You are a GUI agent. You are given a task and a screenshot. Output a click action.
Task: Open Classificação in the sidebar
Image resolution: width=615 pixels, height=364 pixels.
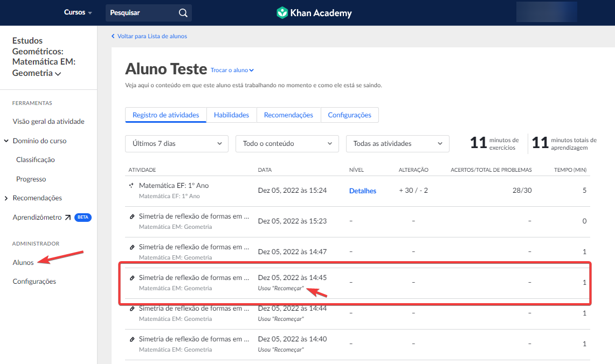(35, 160)
